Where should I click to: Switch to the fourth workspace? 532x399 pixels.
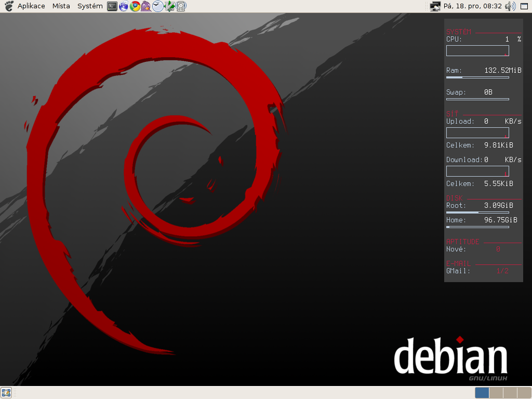point(524,393)
